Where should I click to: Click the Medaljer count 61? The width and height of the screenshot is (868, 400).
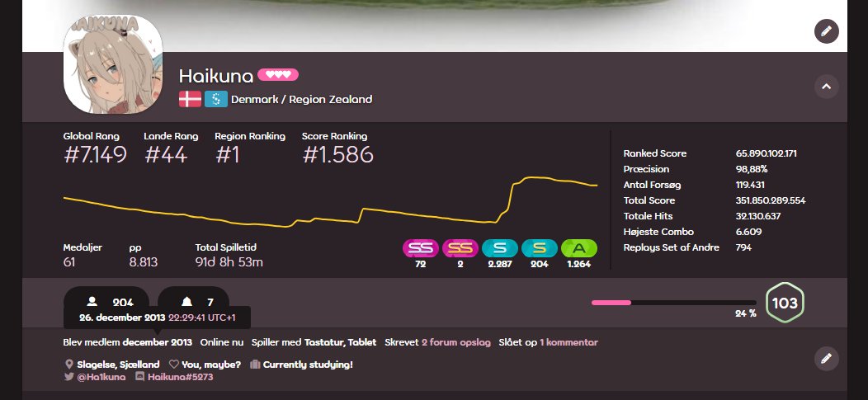click(x=69, y=261)
